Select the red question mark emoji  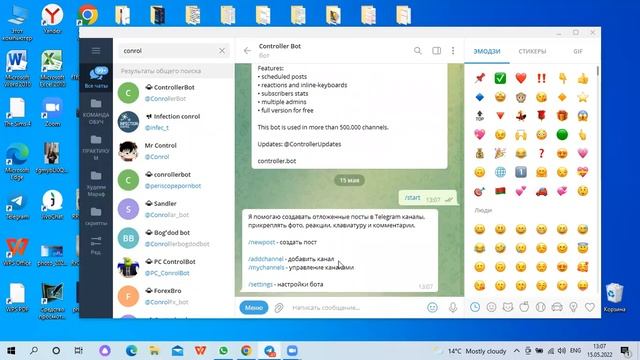(x=541, y=153)
